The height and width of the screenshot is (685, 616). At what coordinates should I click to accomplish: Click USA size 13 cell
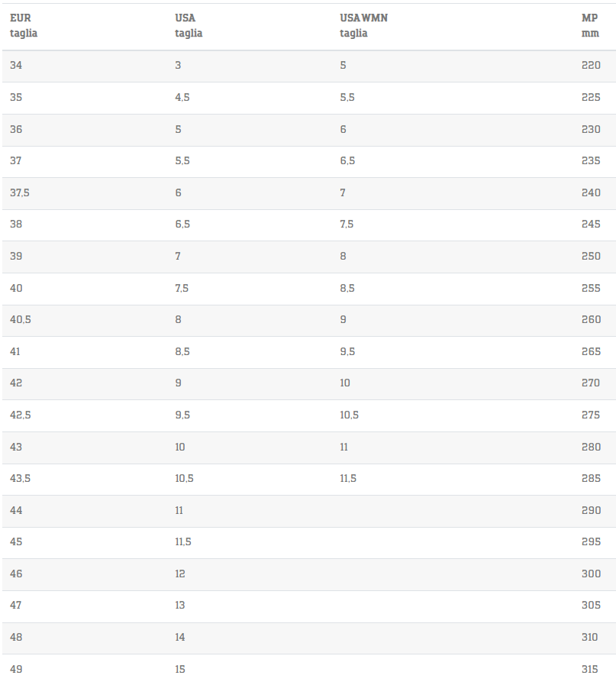(x=180, y=605)
